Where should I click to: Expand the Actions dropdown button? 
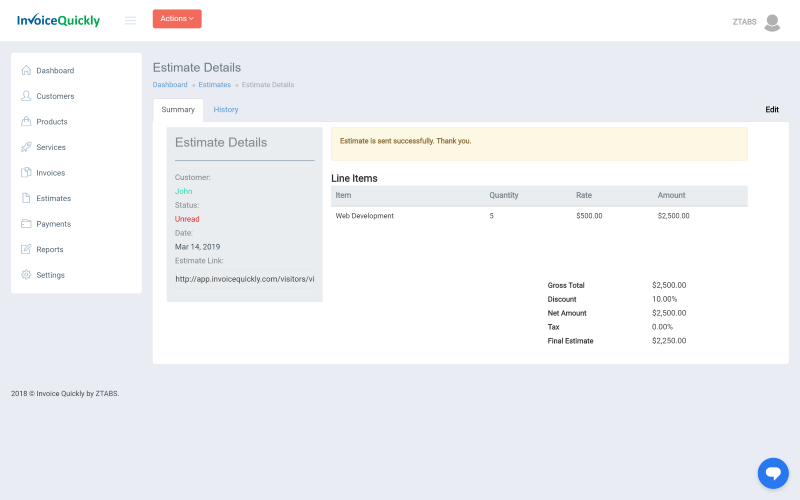point(177,19)
